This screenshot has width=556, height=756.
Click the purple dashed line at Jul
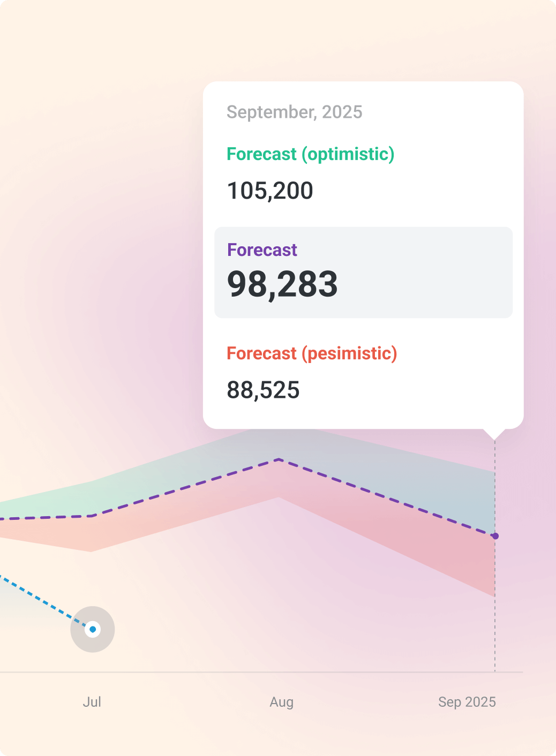pos(93,516)
